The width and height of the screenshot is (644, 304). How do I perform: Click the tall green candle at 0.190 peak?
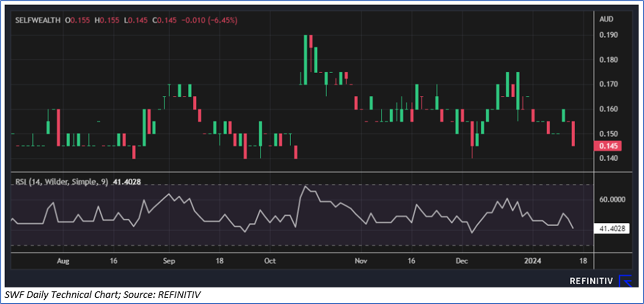tap(306, 60)
